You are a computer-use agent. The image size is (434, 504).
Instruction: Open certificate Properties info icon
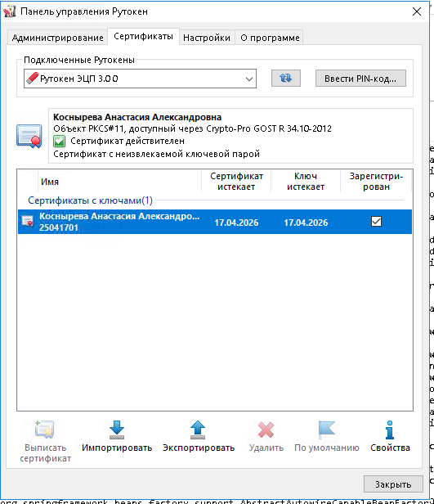[390, 430]
